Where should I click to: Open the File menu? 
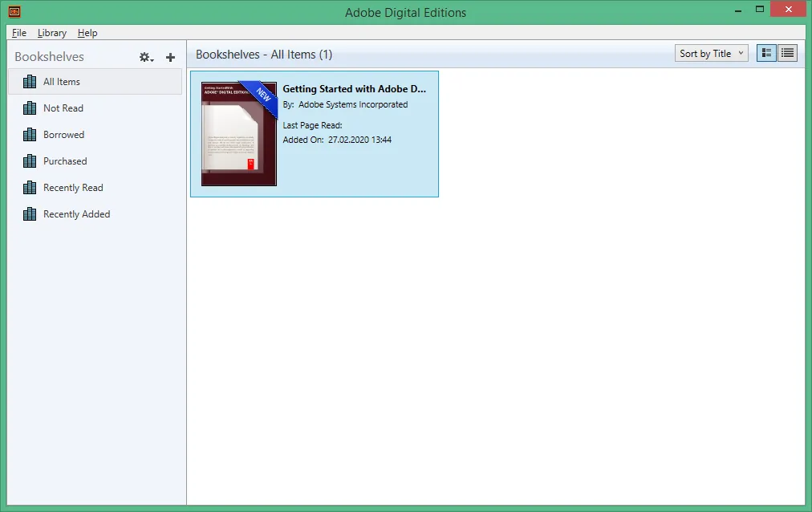tap(19, 33)
